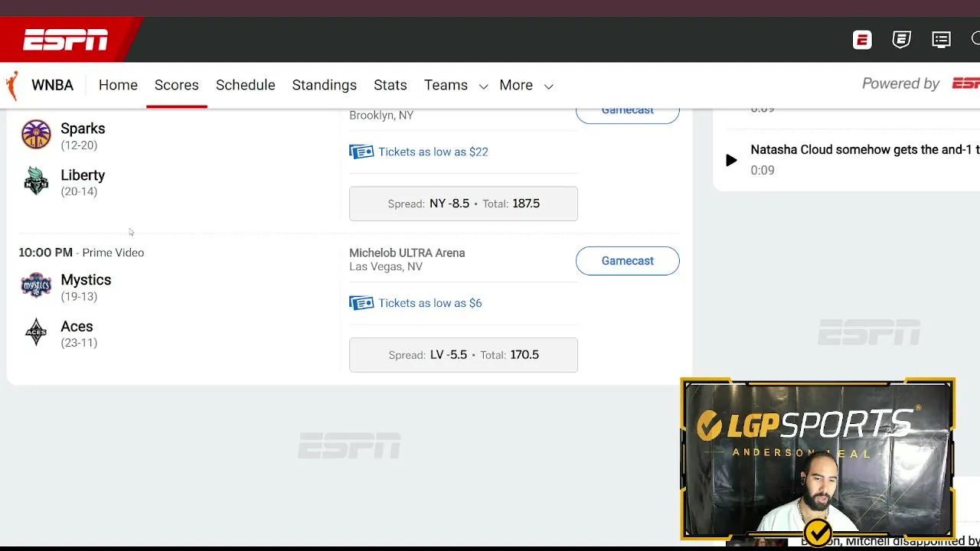Viewport: 980px width, 551px height.
Task: Click the Sparks team logo
Action: coord(36,135)
